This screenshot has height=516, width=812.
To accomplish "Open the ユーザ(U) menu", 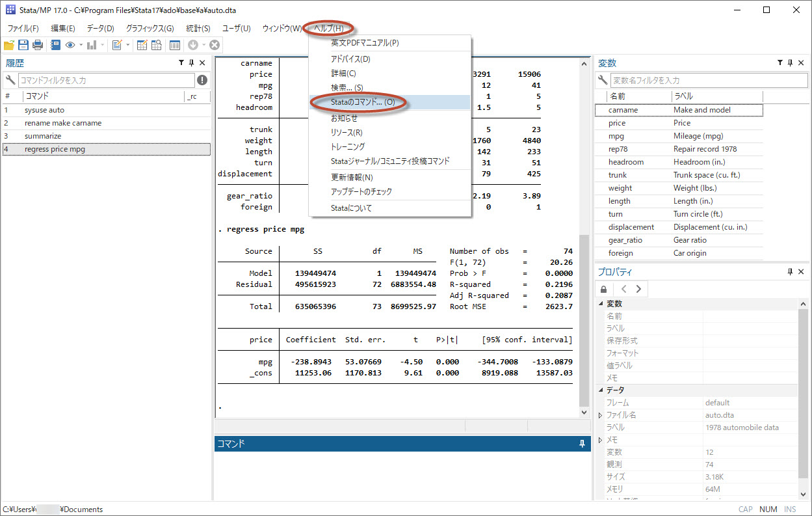I will pos(237,29).
